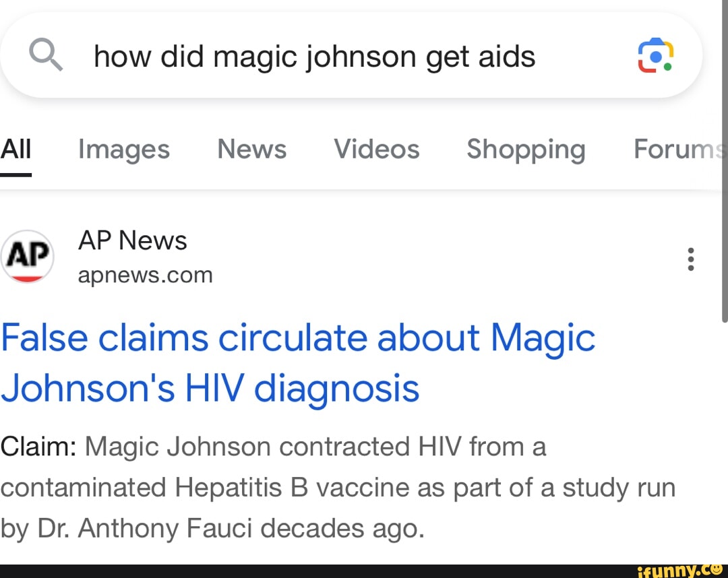Screen dimensions: 728x578
Task: Open the Videos tab
Action: click(377, 150)
